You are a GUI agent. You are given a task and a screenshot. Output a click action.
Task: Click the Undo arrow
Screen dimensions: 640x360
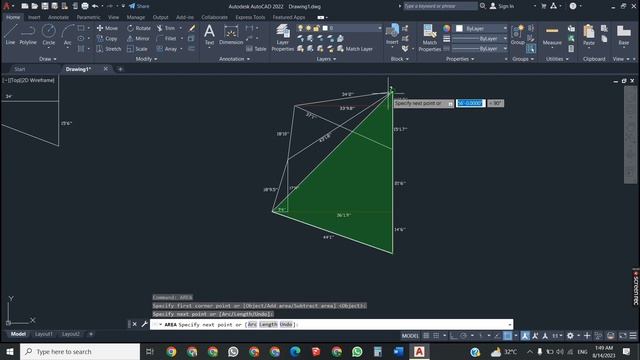pos(95,6)
